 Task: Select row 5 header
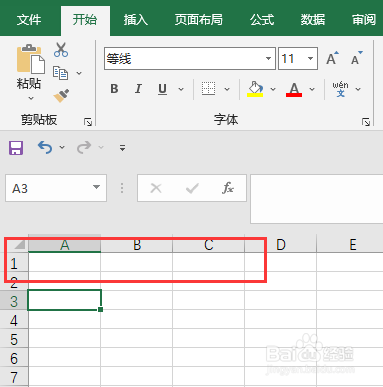point(14,339)
